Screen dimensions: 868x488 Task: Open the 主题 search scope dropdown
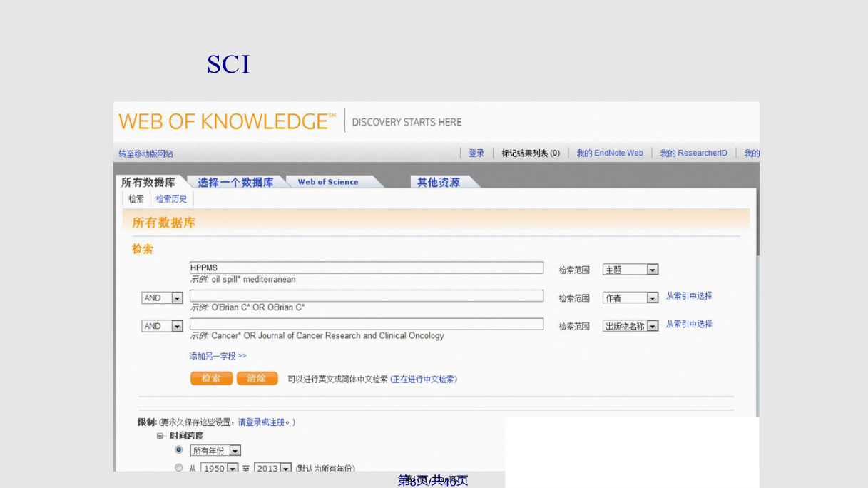[x=630, y=270]
